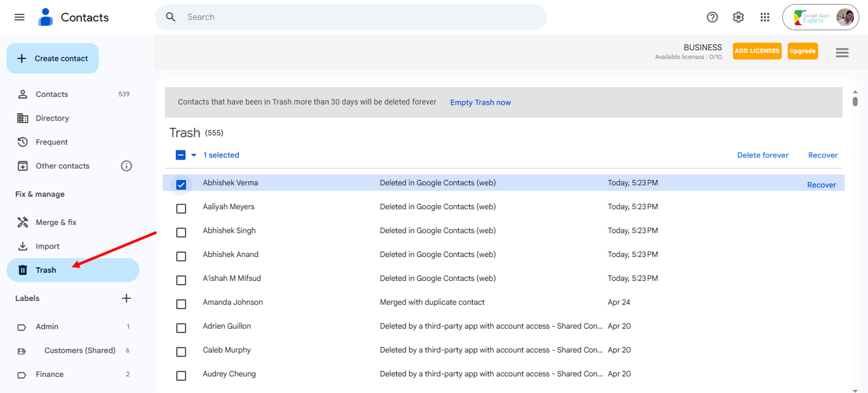Open the Help question mark icon
This screenshot has width=868, height=393.
[x=712, y=17]
